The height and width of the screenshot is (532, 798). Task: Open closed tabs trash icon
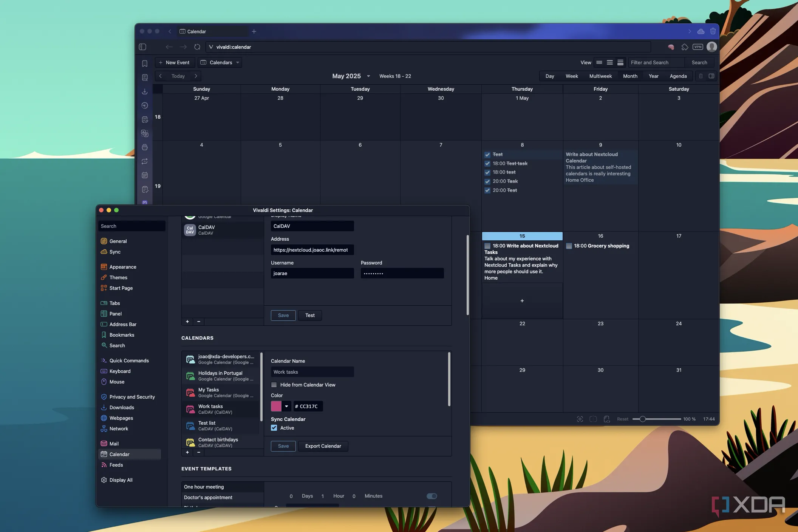coord(713,31)
